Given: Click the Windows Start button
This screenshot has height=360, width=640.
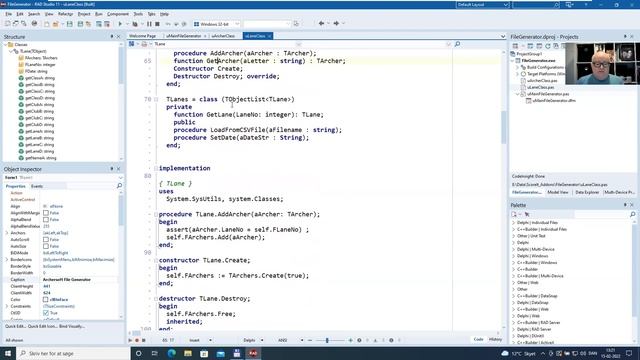Looking at the screenshot, I should coord(8,353).
